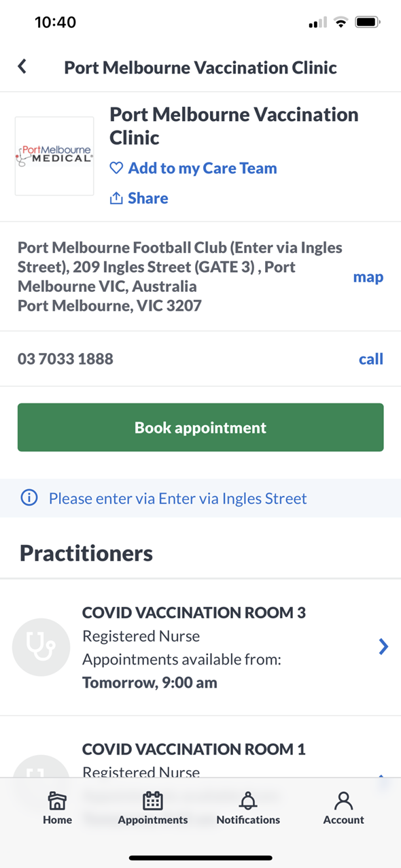
Task: Tap the clinic address text block
Action: [x=180, y=277]
